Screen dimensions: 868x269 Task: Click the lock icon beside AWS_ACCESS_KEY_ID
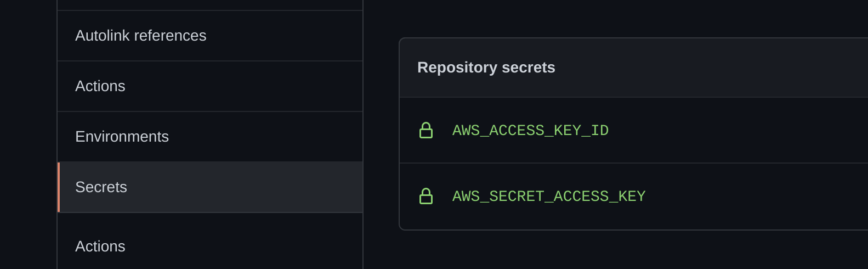(x=426, y=130)
